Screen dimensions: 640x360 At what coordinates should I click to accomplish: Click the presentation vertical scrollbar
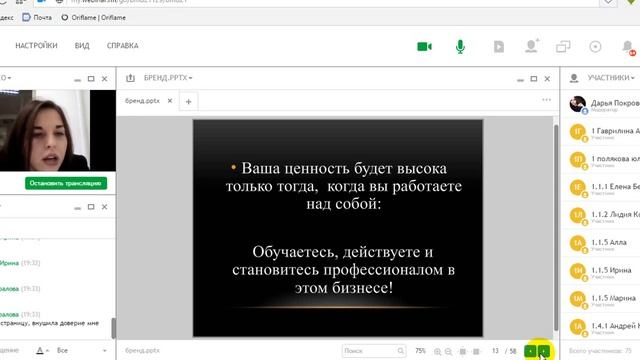pyautogui.click(x=556, y=228)
